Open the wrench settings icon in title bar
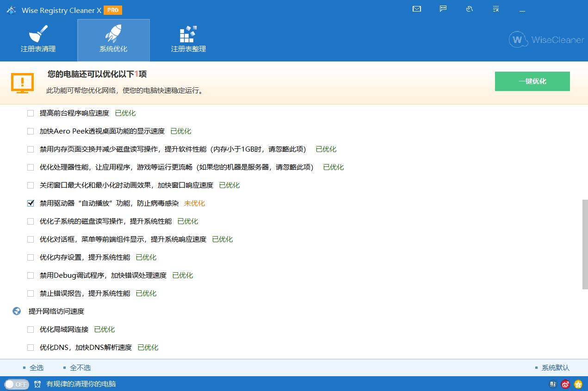Screen dimensions: 588x391 point(470,9)
